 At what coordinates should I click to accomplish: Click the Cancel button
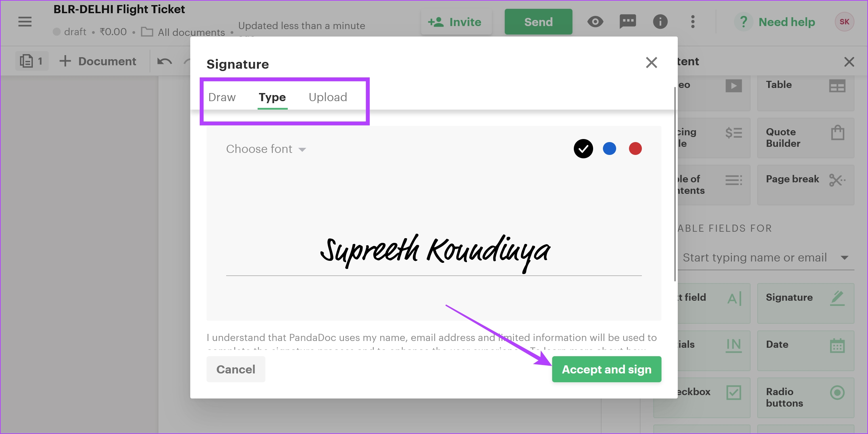pyautogui.click(x=236, y=369)
